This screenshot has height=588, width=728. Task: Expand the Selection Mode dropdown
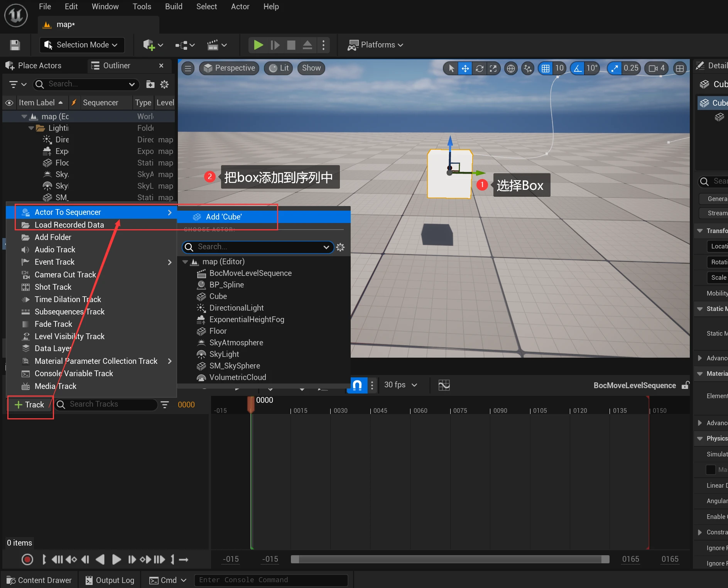pos(82,45)
